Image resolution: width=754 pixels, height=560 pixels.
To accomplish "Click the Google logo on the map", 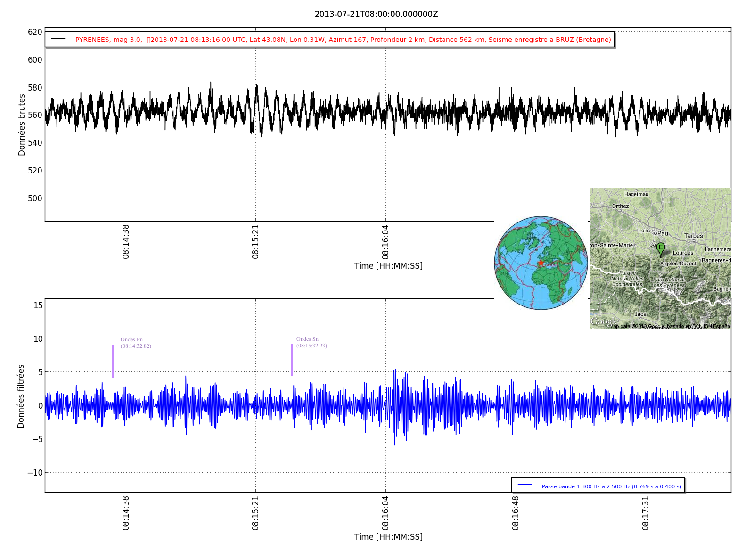I will tap(604, 321).
